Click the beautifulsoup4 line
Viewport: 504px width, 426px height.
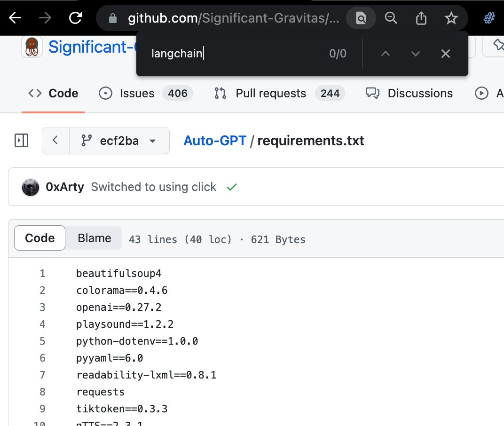[x=118, y=273]
